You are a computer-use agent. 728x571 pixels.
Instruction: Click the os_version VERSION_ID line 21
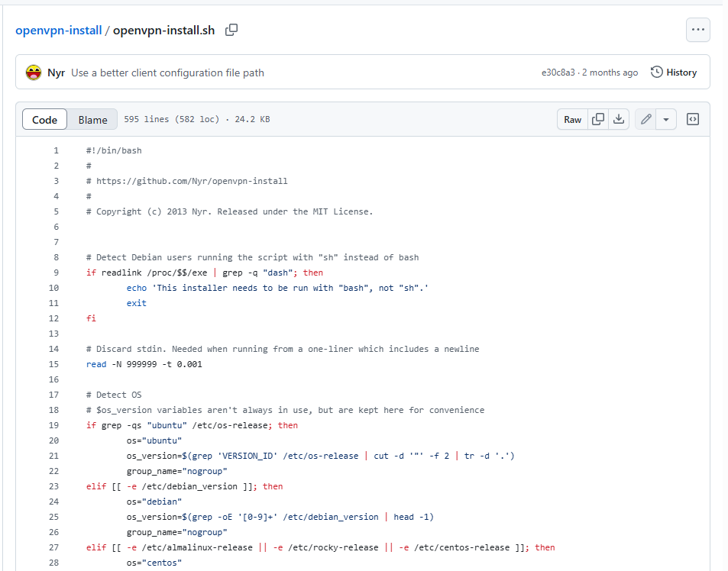click(x=320, y=456)
